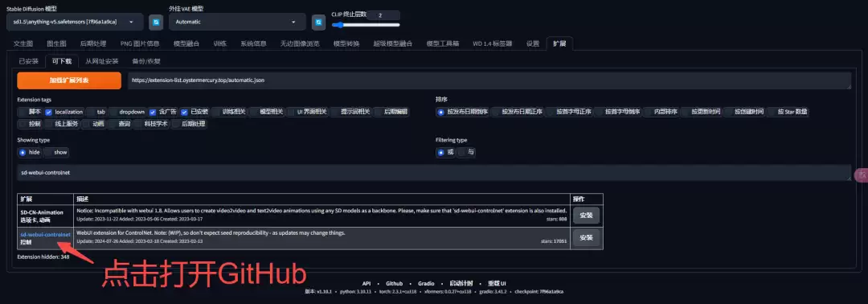Select the 与 filtering type
This screenshot has height=304, width=868.
tap(467, 152)
